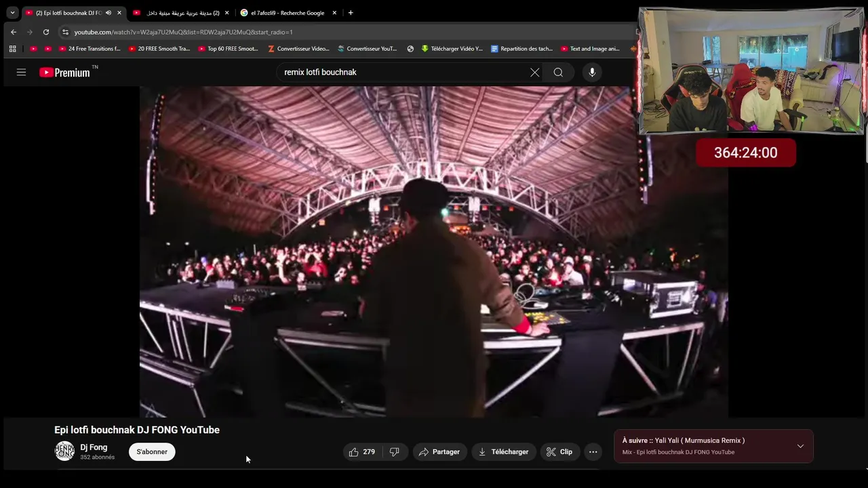Open 24 Free Transitions bookmark
This screenshot has height=488, width=868.
tap(90, 49)
